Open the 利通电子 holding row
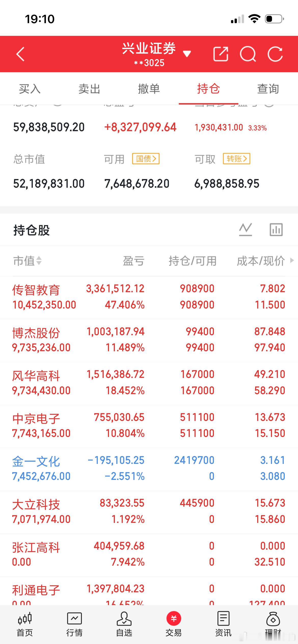 click(x=149, y=591)
